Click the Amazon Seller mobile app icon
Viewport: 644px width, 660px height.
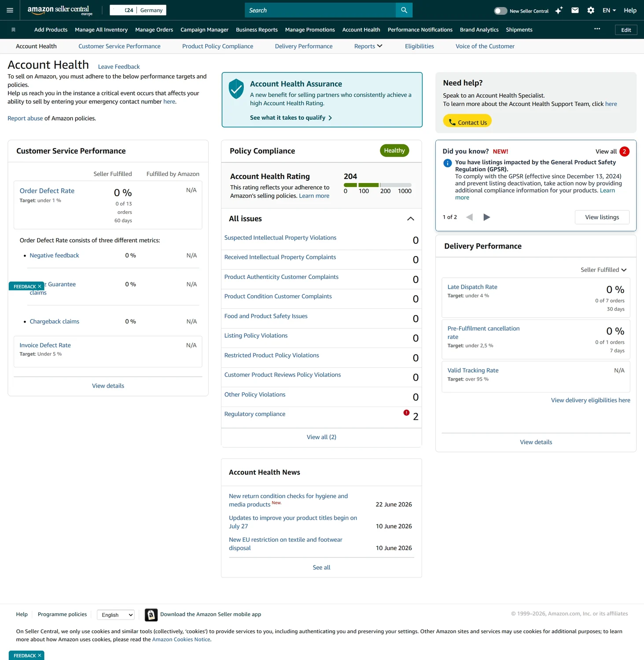[151, 615]
